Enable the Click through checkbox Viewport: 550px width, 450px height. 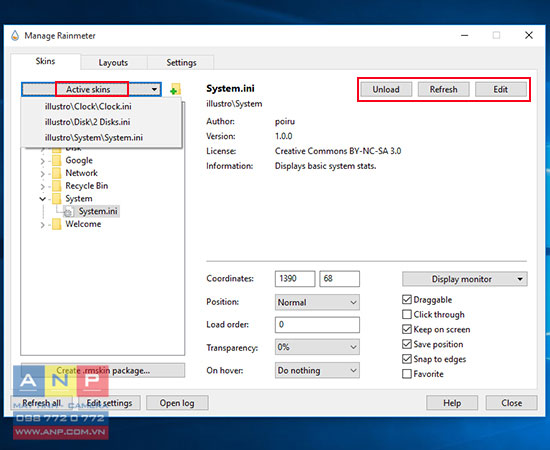407,314
